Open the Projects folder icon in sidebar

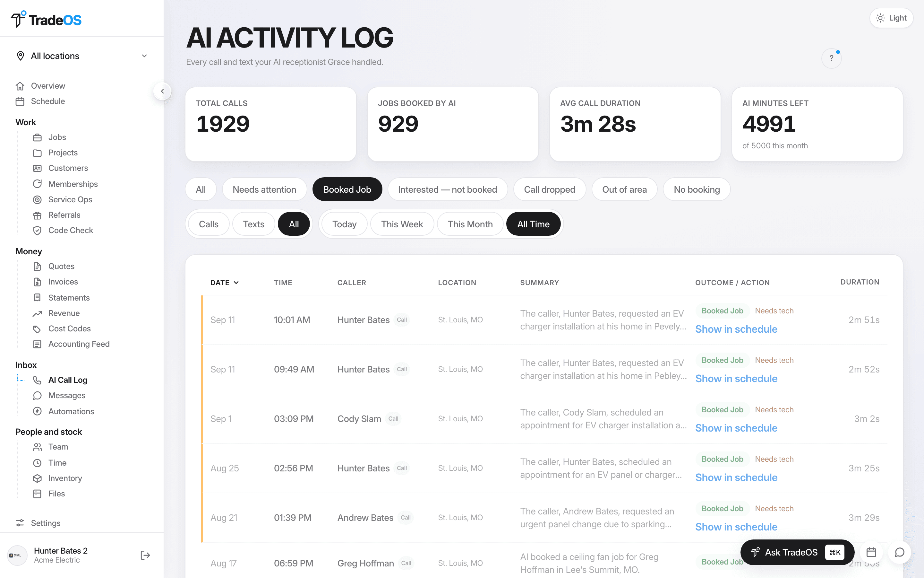[x=37, y=153]
